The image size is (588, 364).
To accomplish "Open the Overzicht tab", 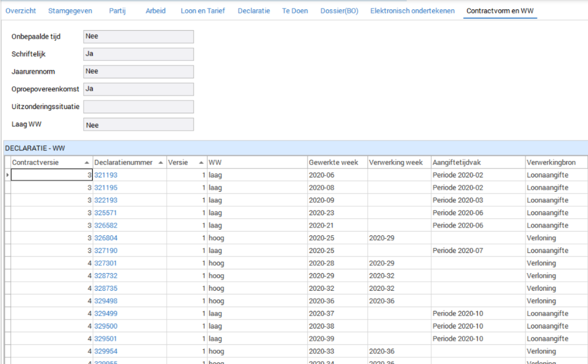I will 21,11.
